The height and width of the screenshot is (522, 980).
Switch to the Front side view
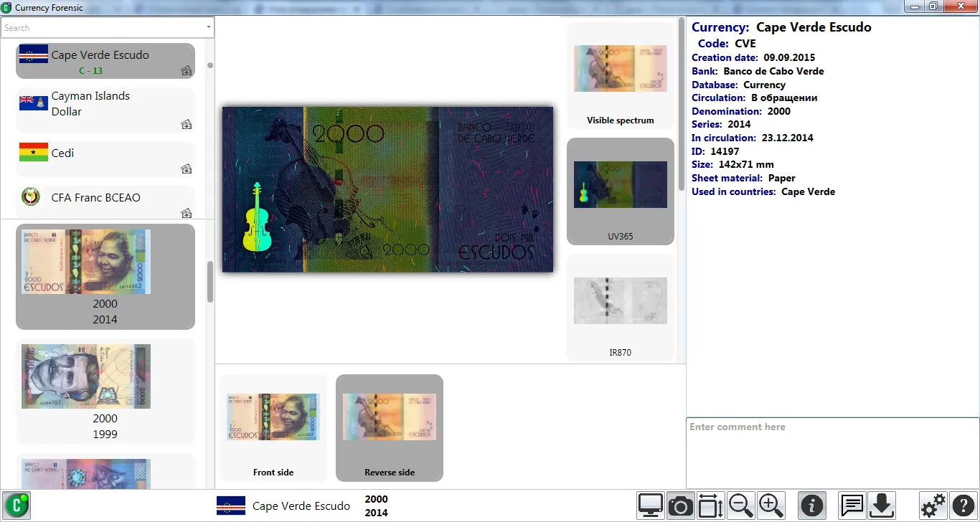(273, 427)
